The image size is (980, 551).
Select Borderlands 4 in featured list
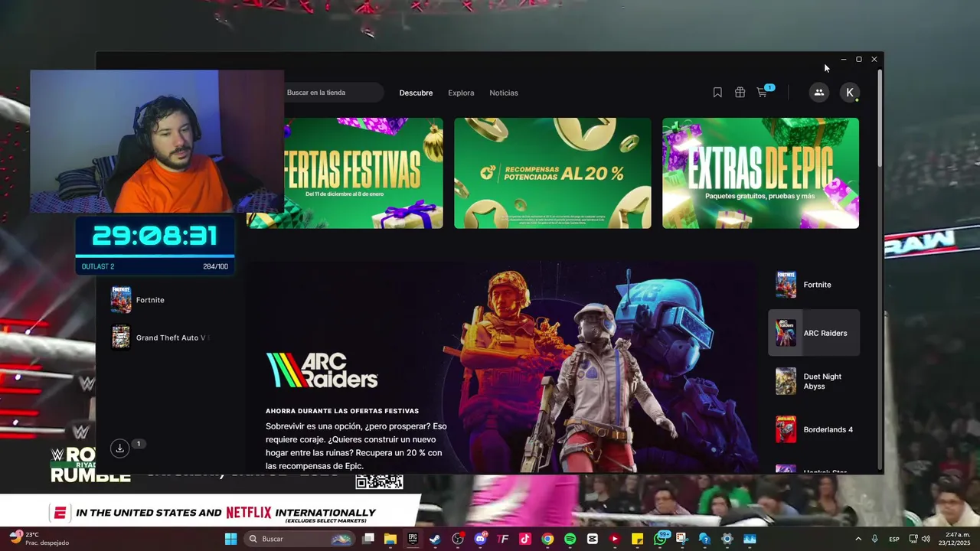click(x=813, y=429)
